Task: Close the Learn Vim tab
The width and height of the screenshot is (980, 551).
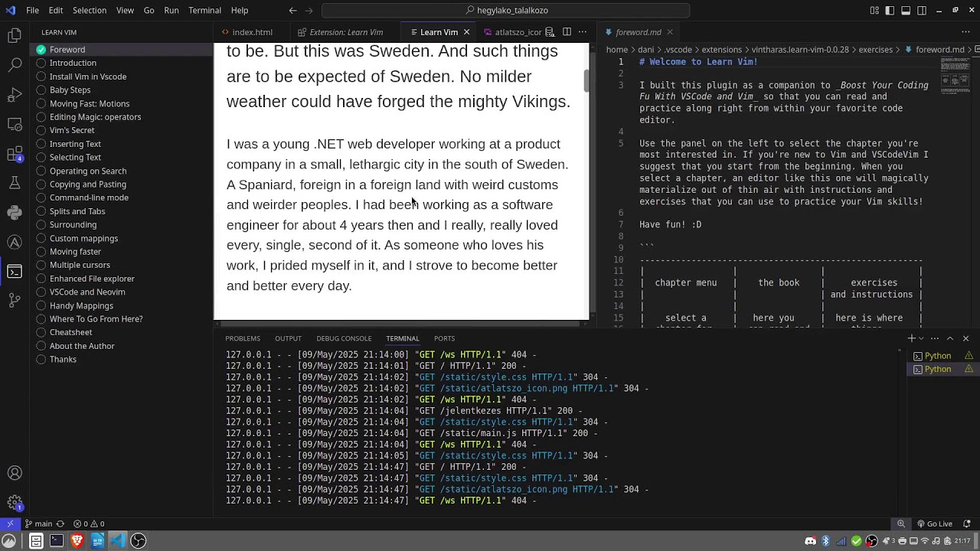Action: (x=466, y=32)
